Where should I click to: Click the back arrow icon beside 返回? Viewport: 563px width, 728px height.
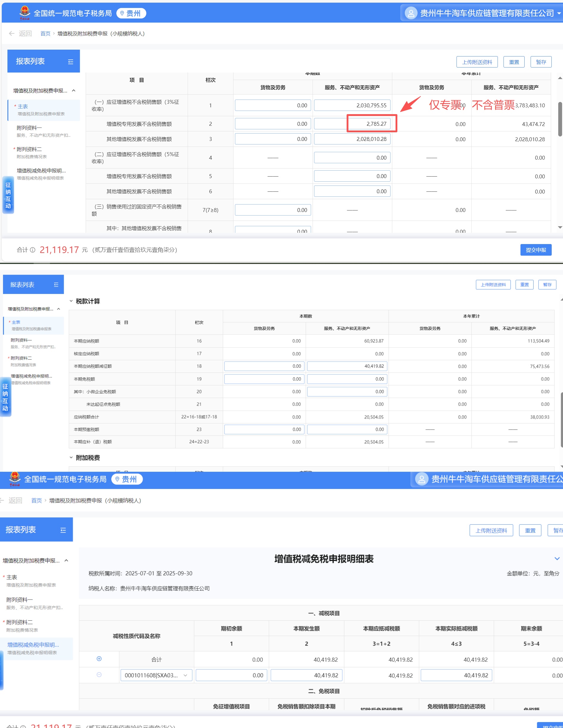[12, 33]
